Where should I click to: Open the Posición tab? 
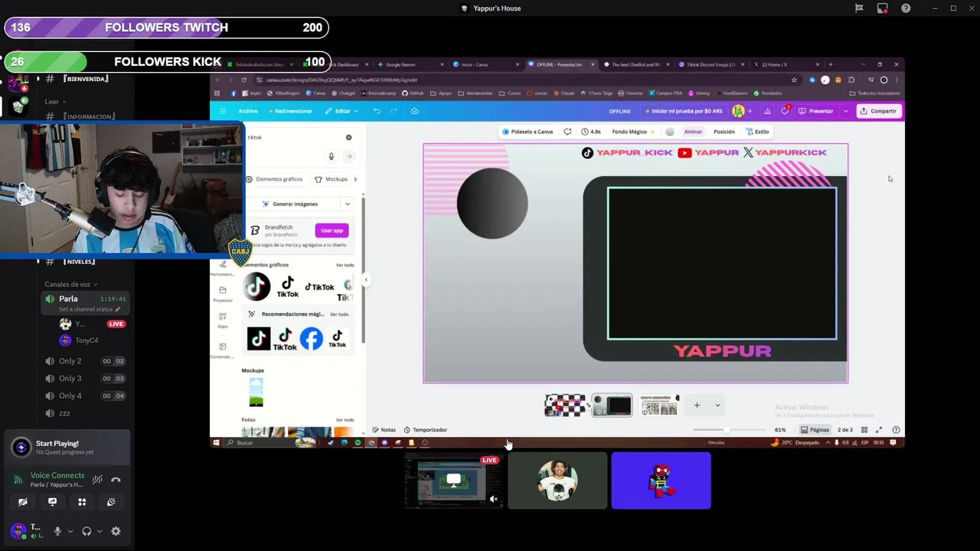tap(724, 132)
